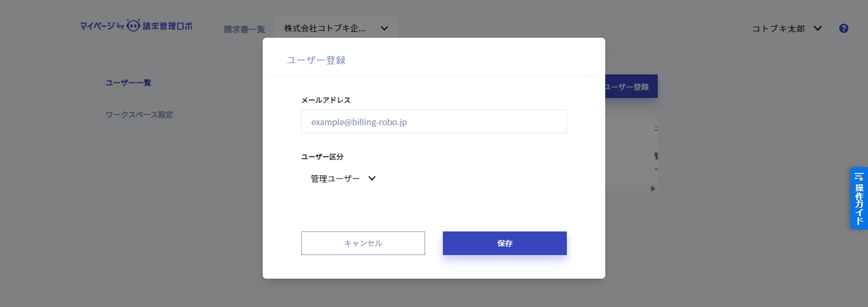
Task: Open the help question mark icon
Action: tap(844, 28)
